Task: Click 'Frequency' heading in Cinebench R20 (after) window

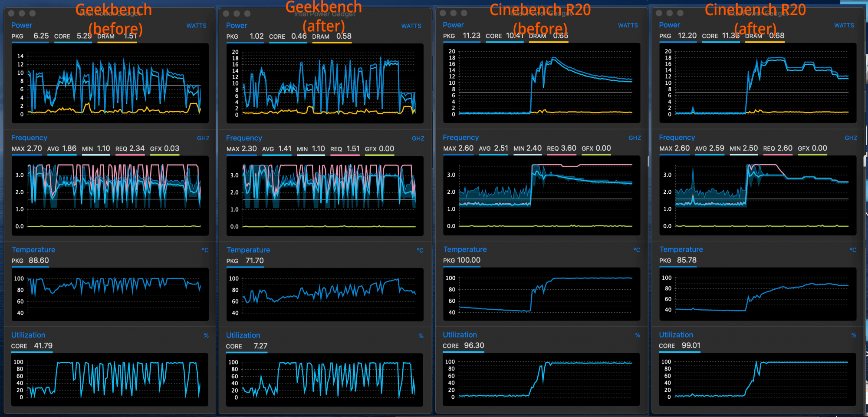Action: coord(677,138)
